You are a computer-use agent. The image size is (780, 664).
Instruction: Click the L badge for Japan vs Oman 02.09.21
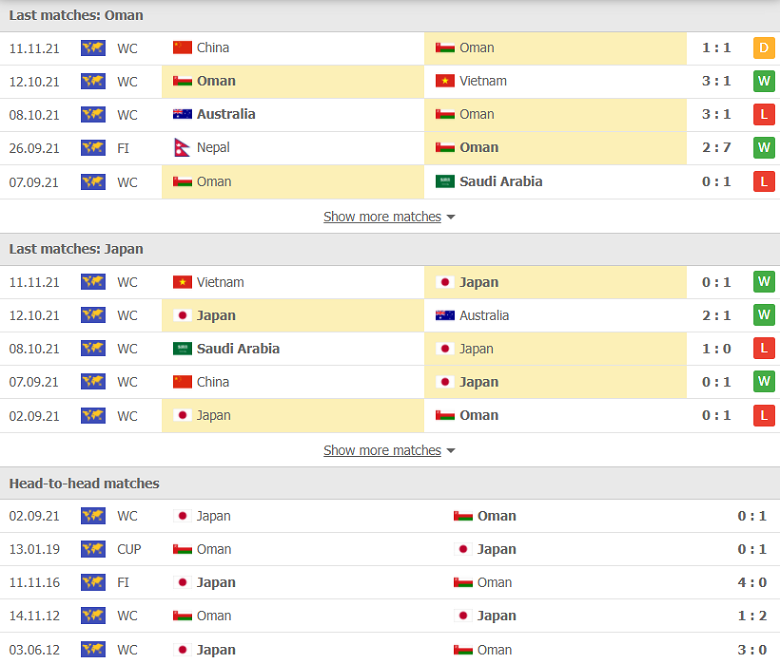tap(764, 415)
